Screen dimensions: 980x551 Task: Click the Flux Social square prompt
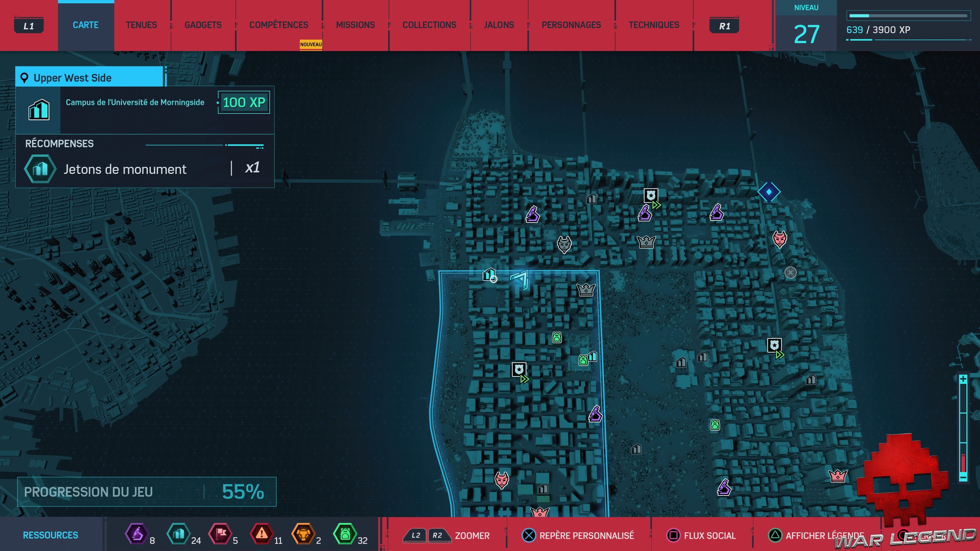pos(673,535)
